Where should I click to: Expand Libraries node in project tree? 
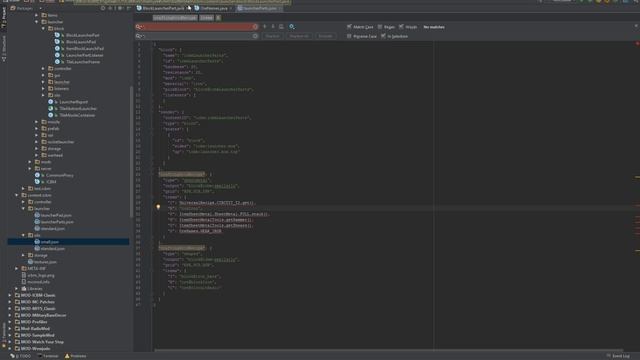pyautogui.click(x=17, y=289)
